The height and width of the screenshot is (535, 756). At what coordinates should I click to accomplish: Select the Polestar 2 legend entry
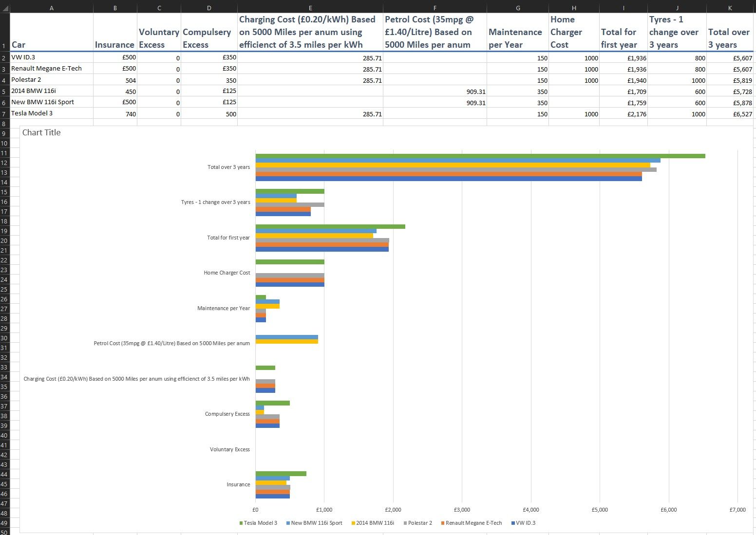(x=419, y=523)
